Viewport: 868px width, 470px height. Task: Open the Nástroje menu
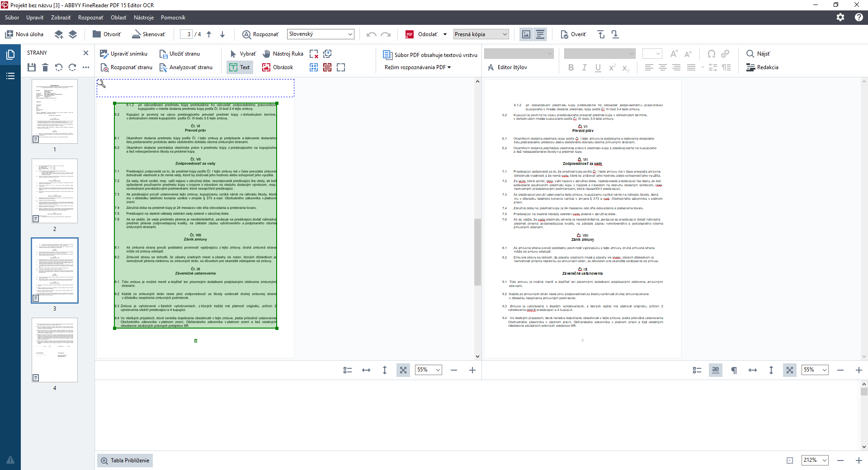coord(144,18)
